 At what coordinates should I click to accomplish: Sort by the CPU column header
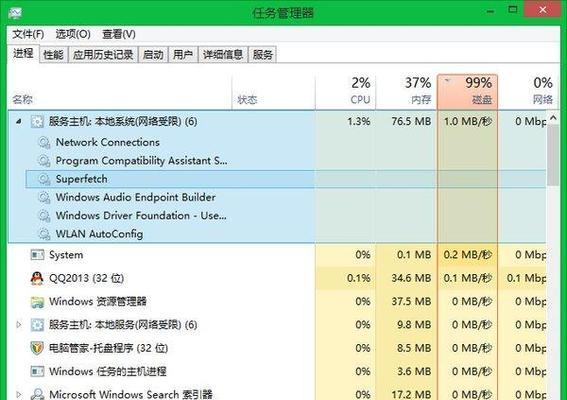coord(345,92)
